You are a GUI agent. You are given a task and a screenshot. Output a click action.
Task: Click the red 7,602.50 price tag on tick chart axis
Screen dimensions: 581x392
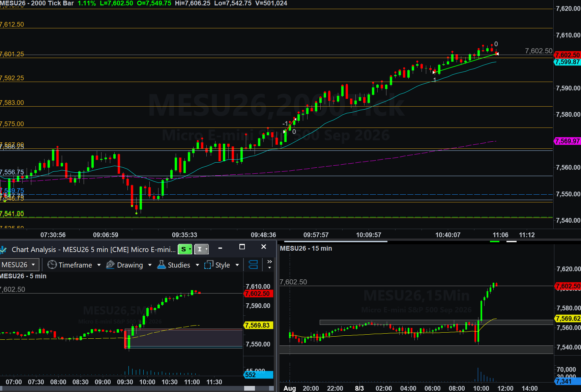click(x=568, y=55)
